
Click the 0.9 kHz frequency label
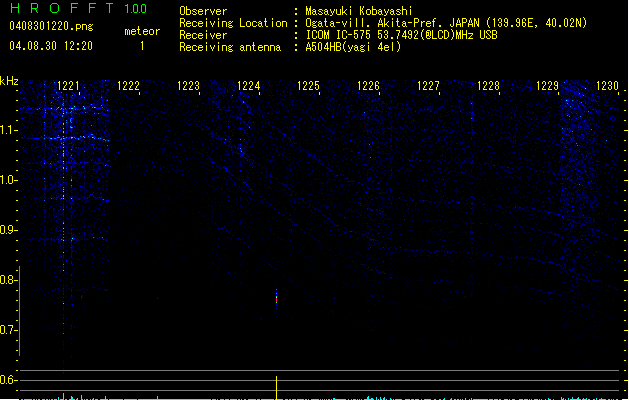pos(8,230)
